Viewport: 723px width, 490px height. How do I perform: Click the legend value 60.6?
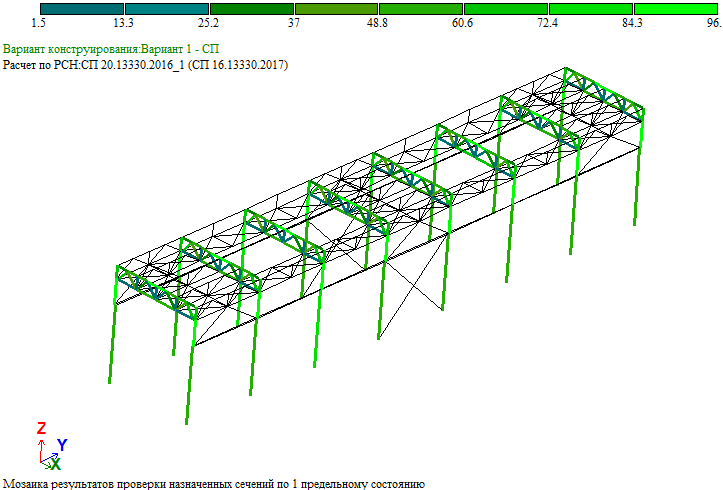pyautogui.click(x=462, y=23)
